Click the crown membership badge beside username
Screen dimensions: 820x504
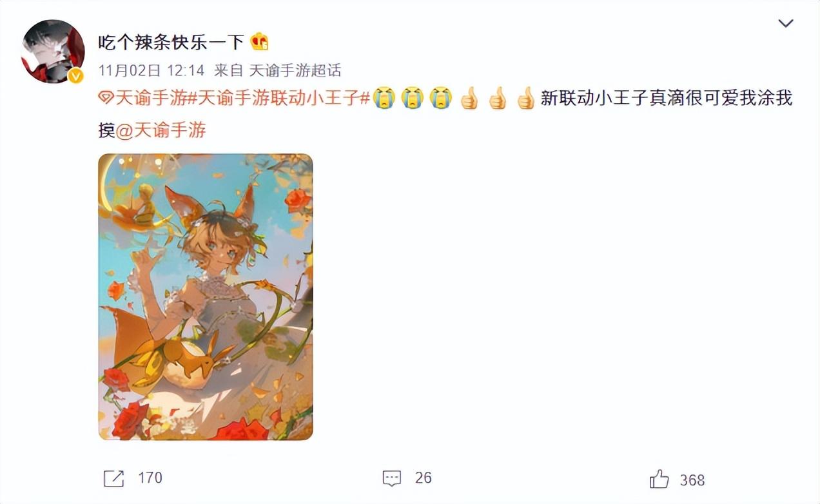[x=259, y=42]
